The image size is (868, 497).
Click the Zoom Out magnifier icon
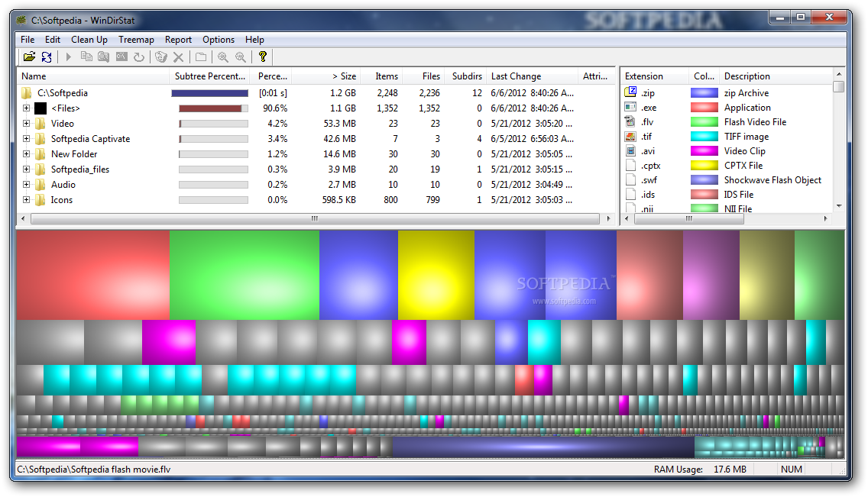click(240, 56)
